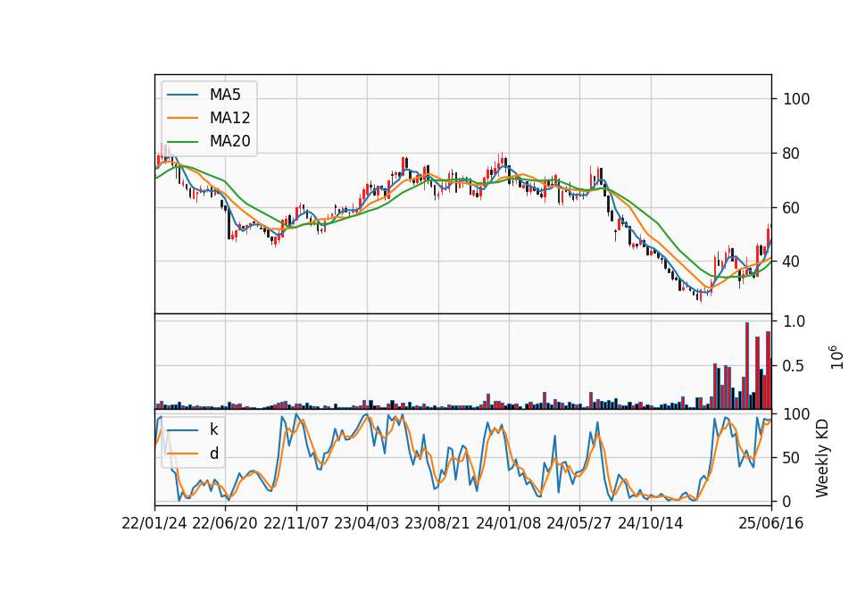Click the green MA20 legend line sample
857x616 pixels.
(x=182, y=142)
